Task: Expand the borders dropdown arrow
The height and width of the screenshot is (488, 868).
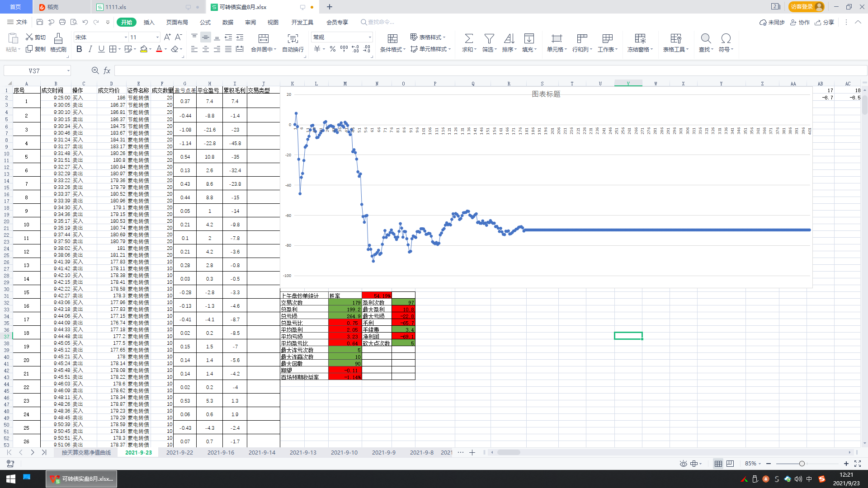Action: [x=119, y=49]
